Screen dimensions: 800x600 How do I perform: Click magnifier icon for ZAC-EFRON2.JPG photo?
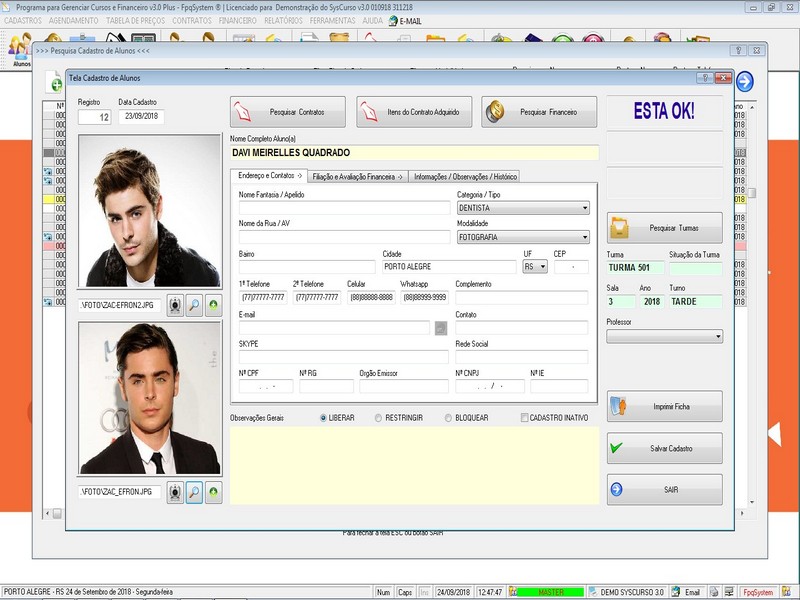click(194, 305)
